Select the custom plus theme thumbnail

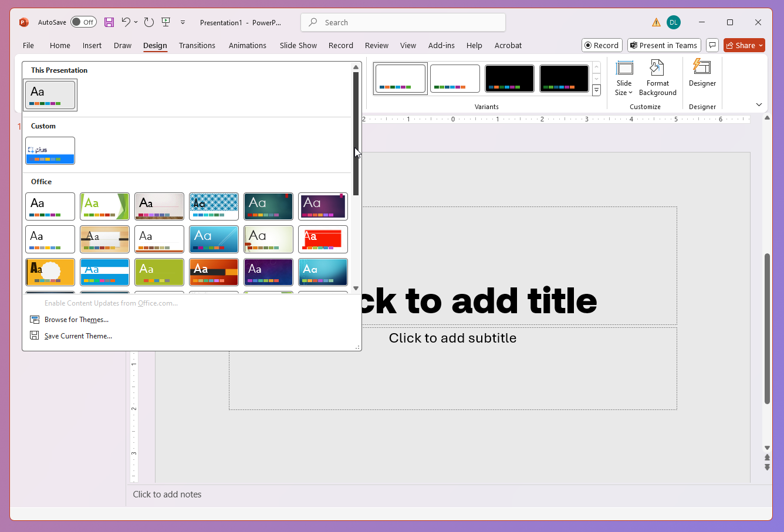point(50,151)
